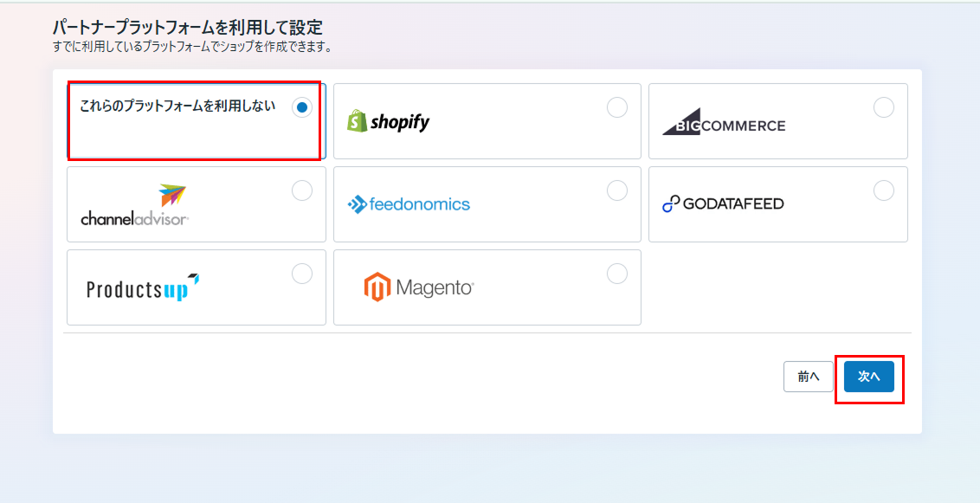Click the パートナープラットフォームを利用して設定 heading
Viewport: 980px width, 503px height.
click(x=187, y=28)
